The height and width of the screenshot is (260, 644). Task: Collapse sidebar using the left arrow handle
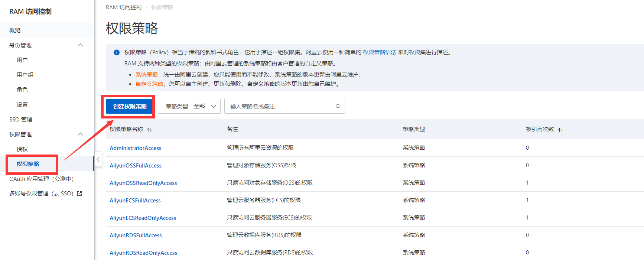pos(98,160)
